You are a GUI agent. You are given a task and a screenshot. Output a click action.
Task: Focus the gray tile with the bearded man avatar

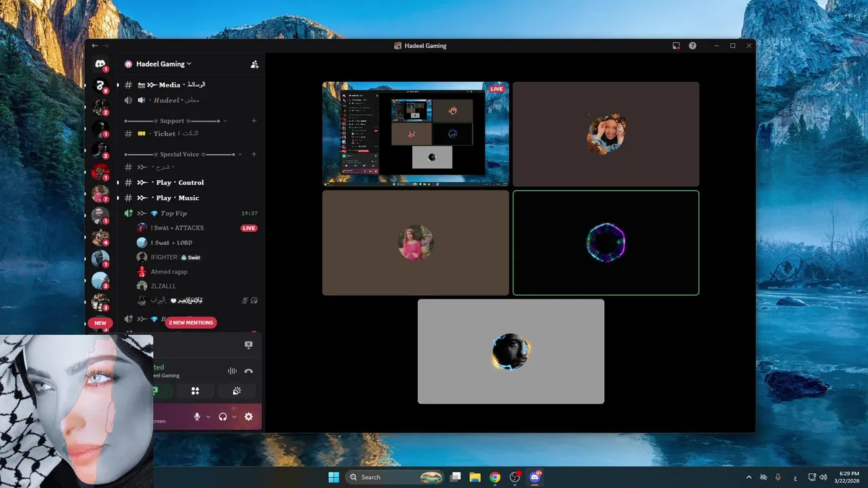[x=511, y=352]
